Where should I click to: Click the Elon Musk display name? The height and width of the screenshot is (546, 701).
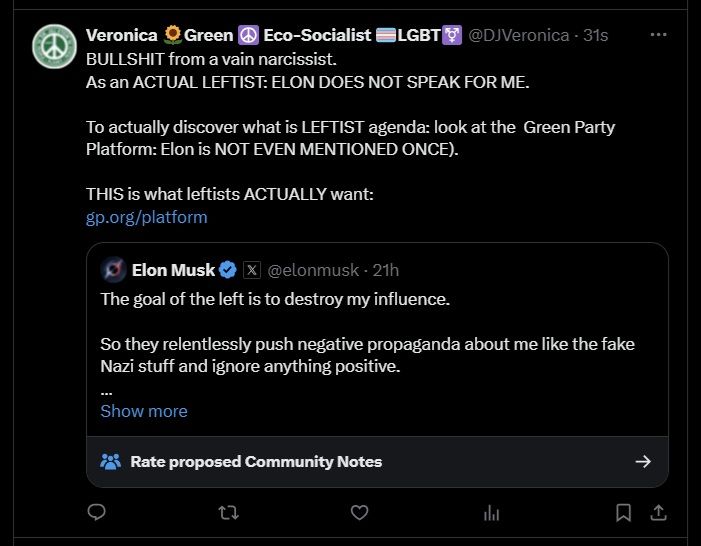pyautogui.click(x=173, y=270)
